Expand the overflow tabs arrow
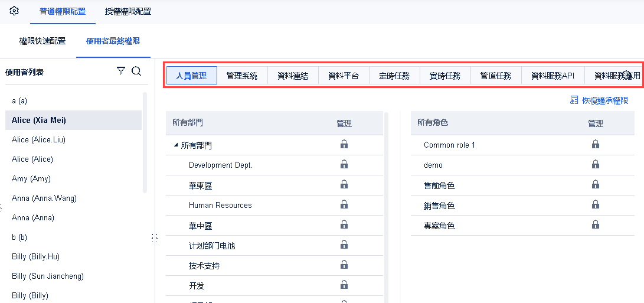The width and height of the screenshot is (644, 303). tap(627, 75)
